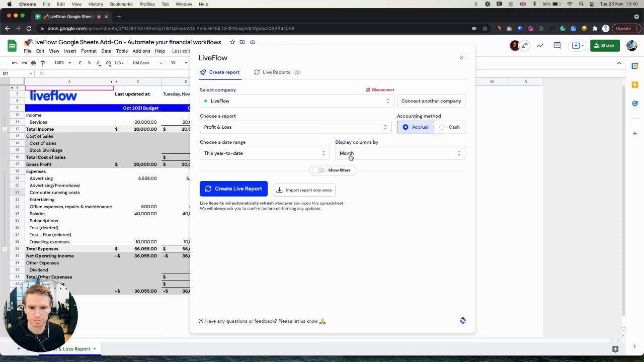Viewport: 644px width, 362px height.
Task: Open the Display columns by dropdown
Action: click(x=400, y=153)
